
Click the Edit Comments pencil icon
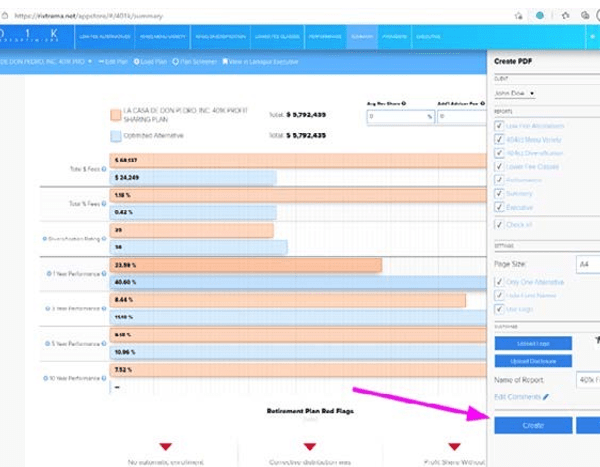click(545, 397)
